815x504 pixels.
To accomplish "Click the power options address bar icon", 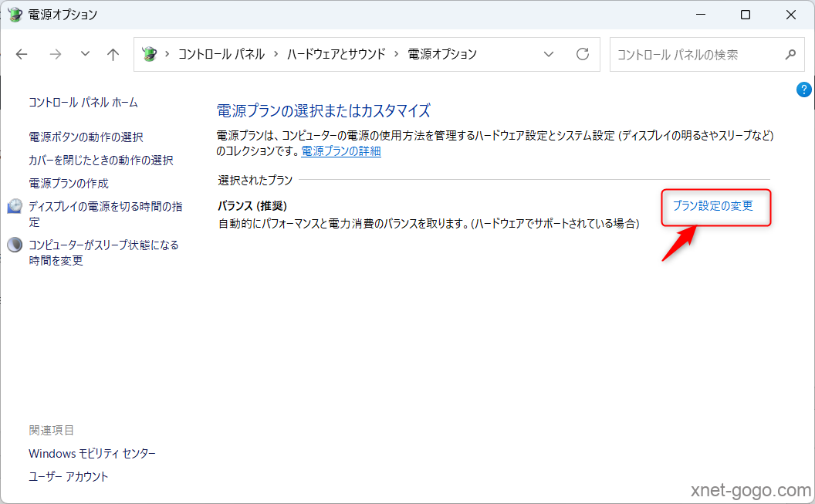I will (150, 54).
